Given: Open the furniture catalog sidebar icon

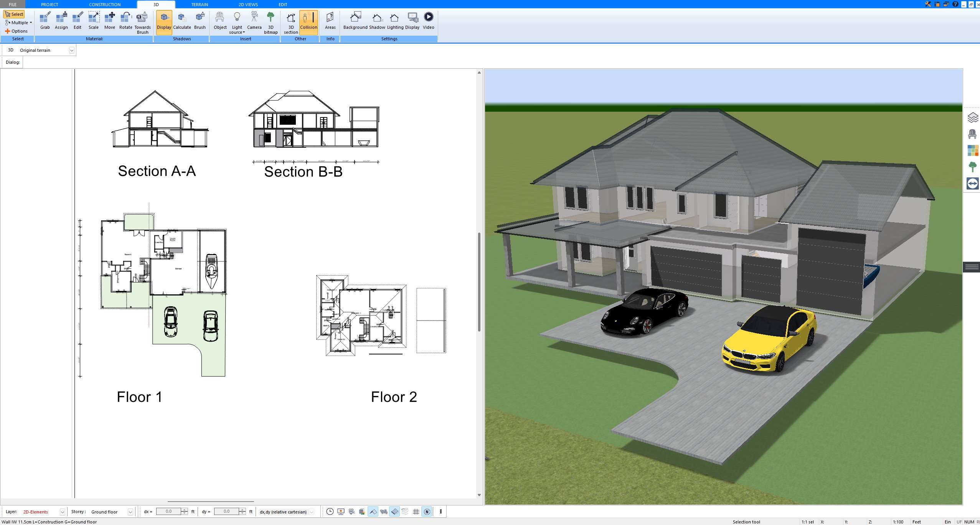Looking at the screenshot, I should pos(973,134).
